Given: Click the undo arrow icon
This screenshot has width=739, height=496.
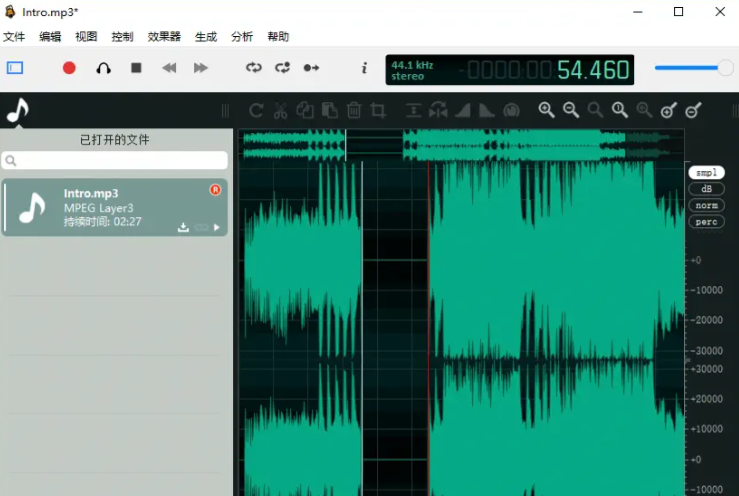Looking at the screenshot, I should click(x=256, y=110).
